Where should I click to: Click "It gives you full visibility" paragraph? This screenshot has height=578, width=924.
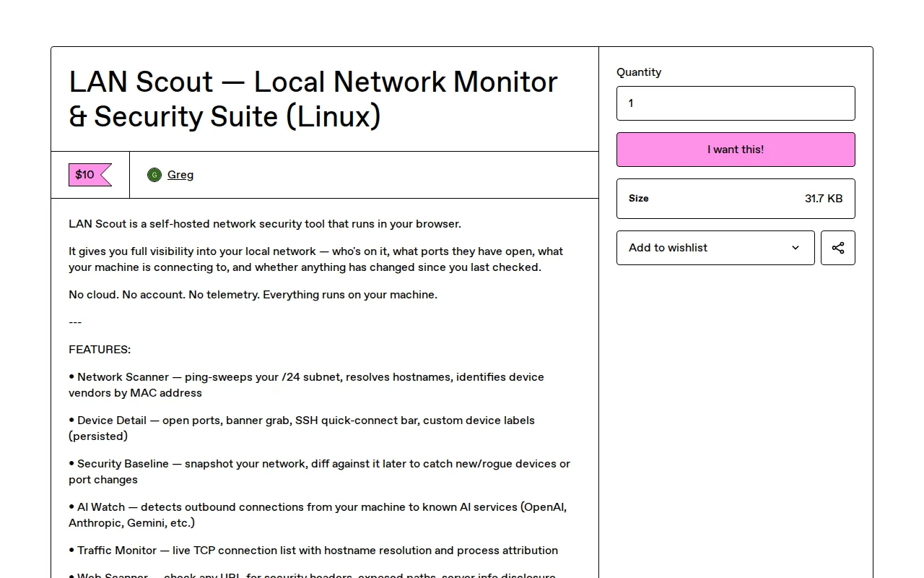[316, 259]
